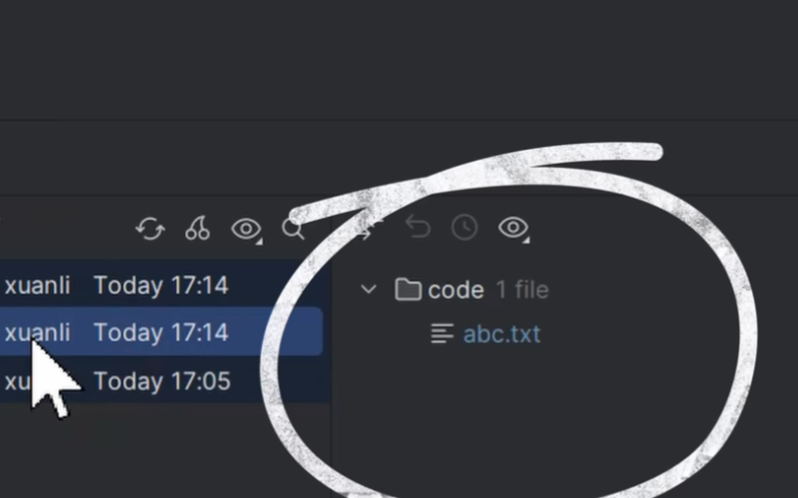Screen dimensions: 798x498
Task: Click the xuanli author in first row
Action: pyautogui.click(x=38, y=285)
